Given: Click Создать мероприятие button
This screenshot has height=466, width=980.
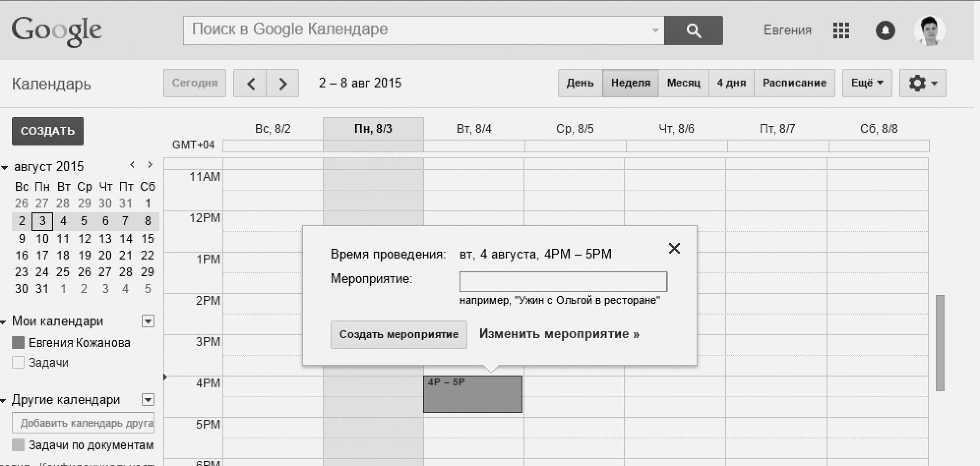Looking at the screenshot, I should (399, 335).
